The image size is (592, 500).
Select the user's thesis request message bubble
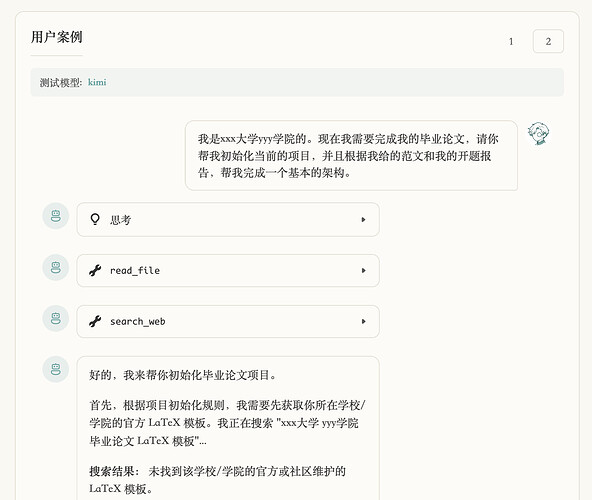click(x=351, y=156)
